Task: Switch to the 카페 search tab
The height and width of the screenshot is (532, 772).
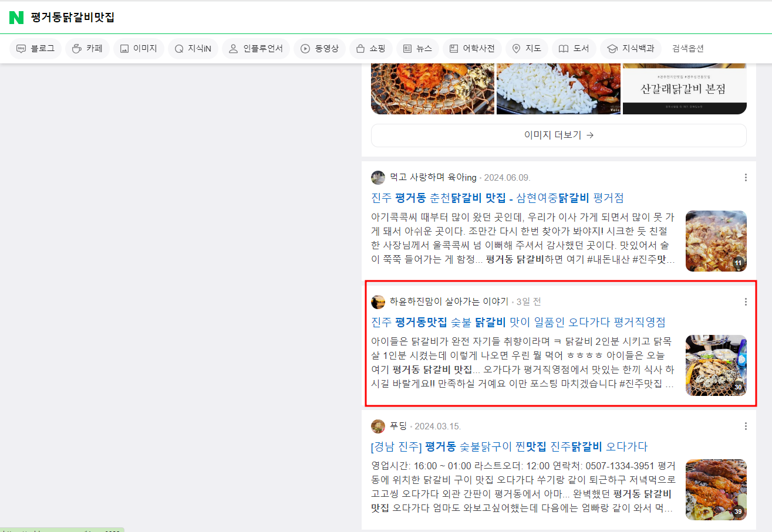Action: [87, 49]
